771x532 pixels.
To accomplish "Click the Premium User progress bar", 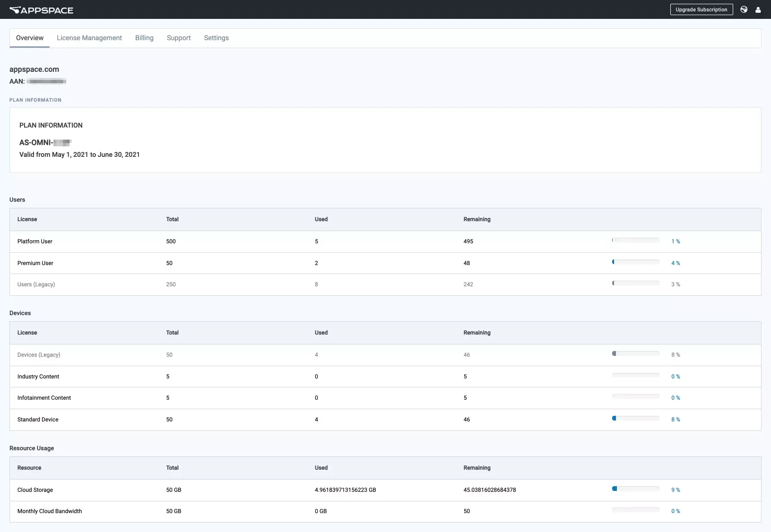I will coord(636,262).
